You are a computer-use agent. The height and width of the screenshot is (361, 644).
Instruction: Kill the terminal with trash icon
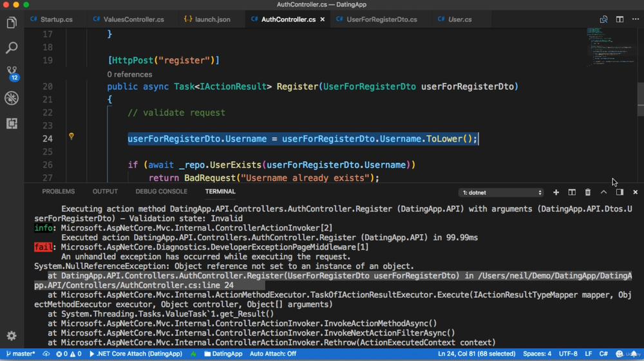point(588,192)
